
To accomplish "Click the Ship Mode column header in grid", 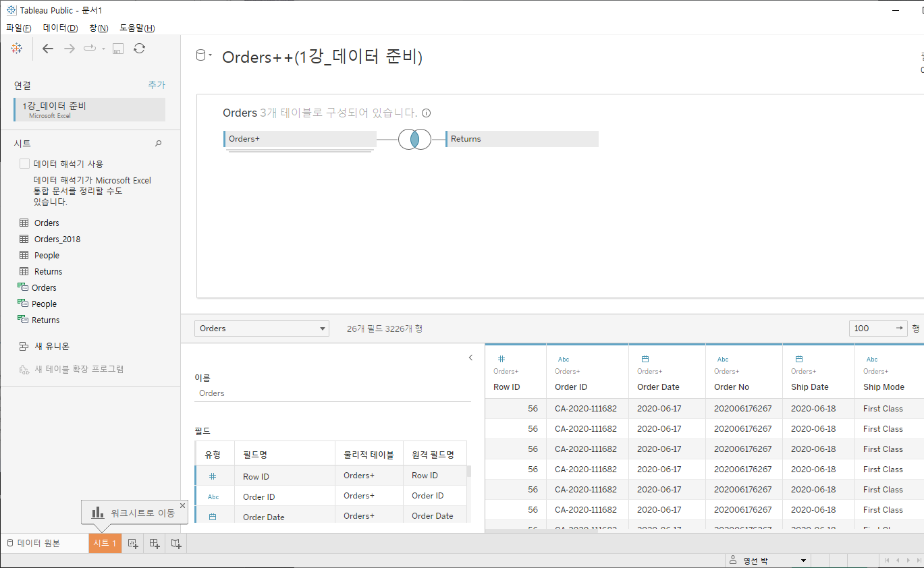I will 889,371.
